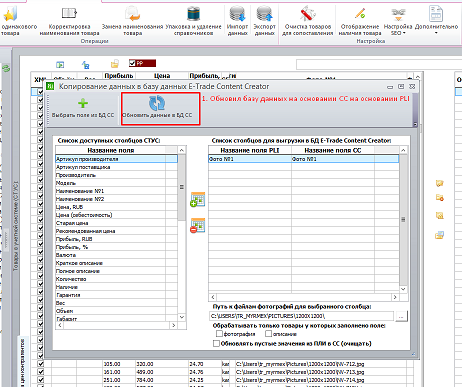Screen dimensions: 462x387
Task: Launch Экспорт данных from the ribbon
Action: (x=264, y=21)
